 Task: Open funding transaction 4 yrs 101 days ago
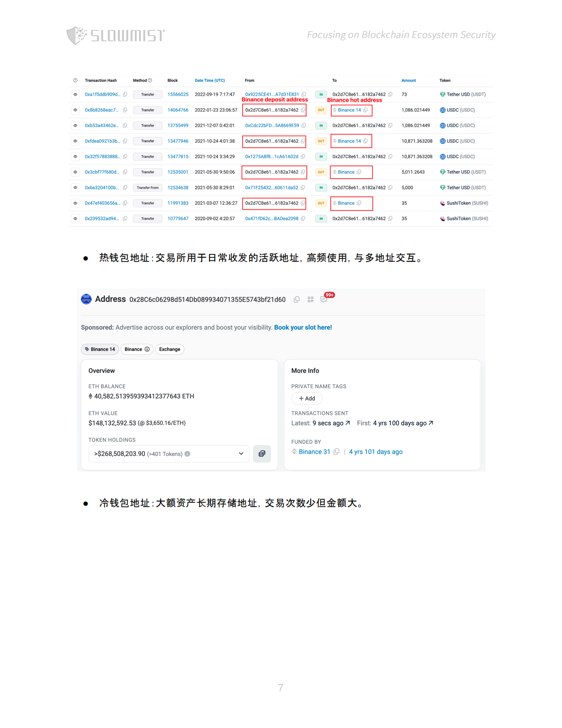(376, 452)
